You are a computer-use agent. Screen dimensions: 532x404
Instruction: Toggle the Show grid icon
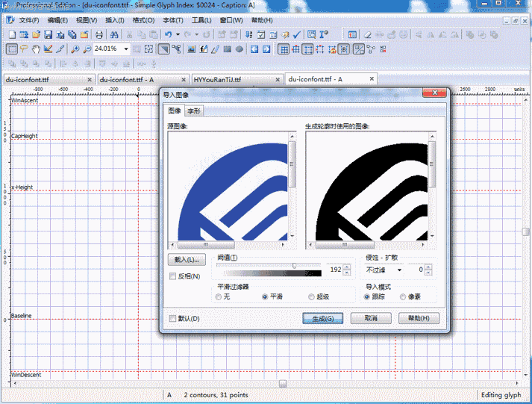[x=284, y=49]
